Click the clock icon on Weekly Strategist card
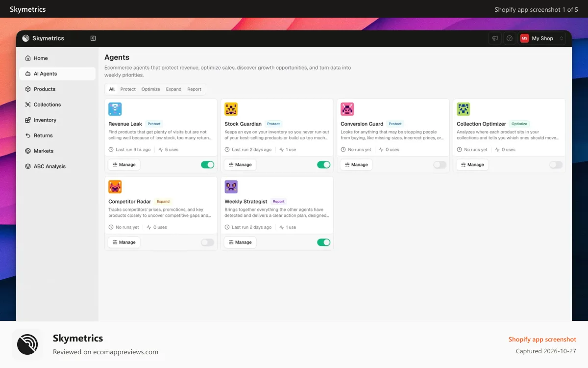 [227, 227]
